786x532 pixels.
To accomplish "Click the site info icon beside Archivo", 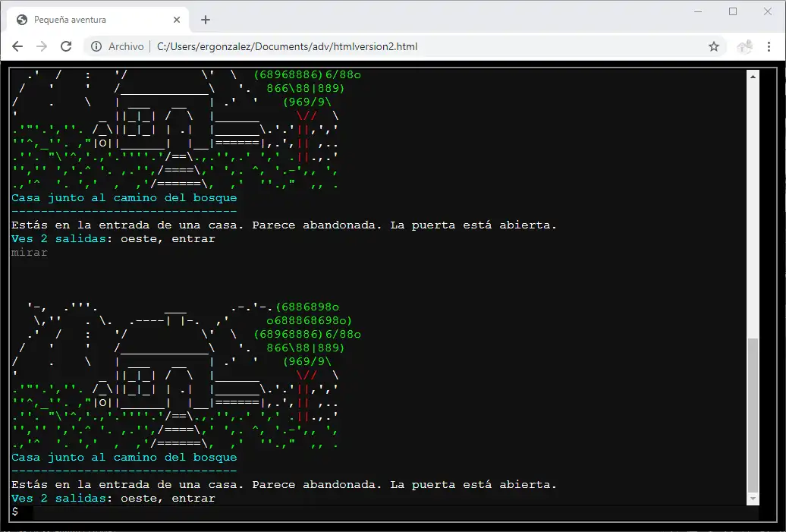I will (96, 46).
